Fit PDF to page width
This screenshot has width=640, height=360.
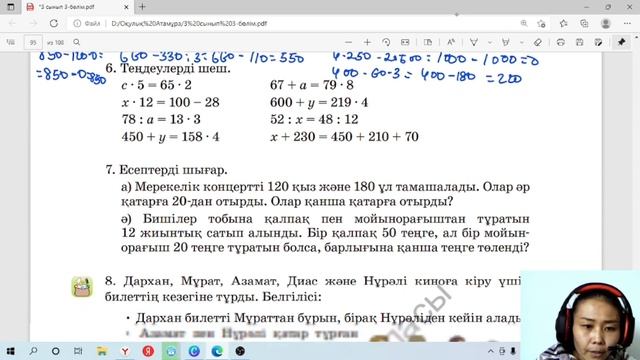(405, 42)
